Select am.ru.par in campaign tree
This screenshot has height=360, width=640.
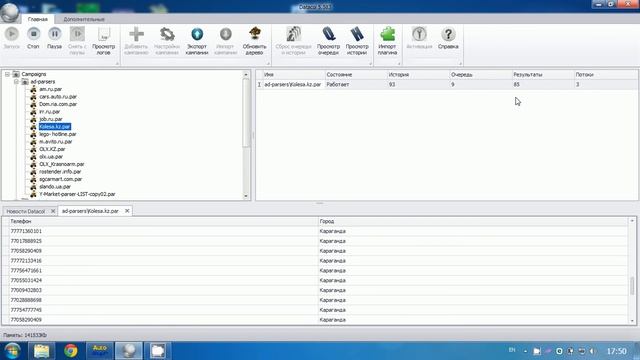pyautogui.click(x=51, y=89)
